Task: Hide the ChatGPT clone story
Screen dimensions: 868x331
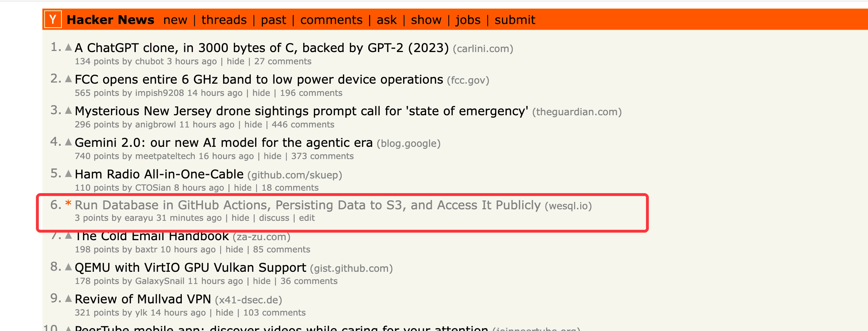Action: (x=235, y=61)
